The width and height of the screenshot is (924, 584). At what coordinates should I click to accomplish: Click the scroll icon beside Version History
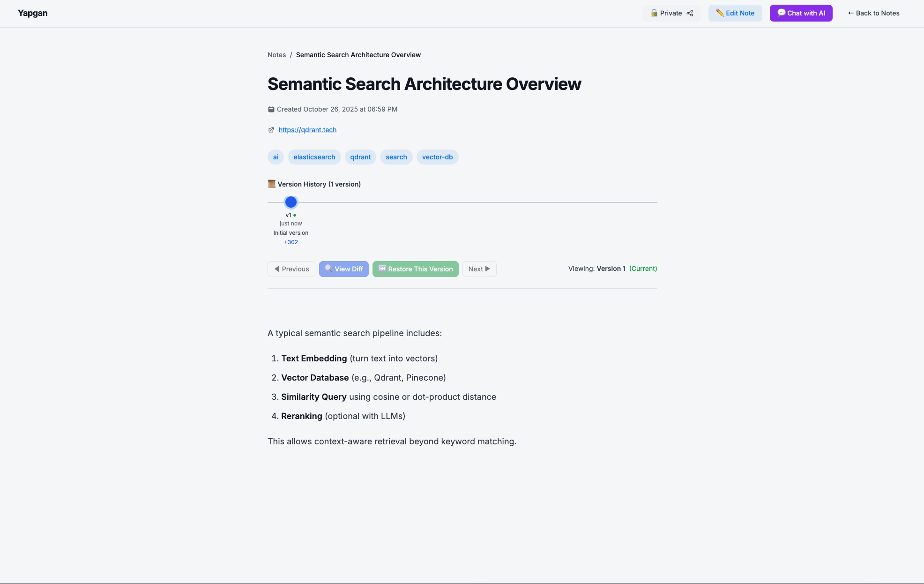271,184
